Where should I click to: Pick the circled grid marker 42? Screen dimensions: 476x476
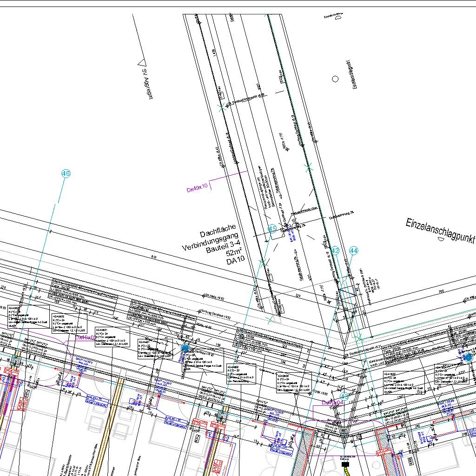click(x=335, y=251)
